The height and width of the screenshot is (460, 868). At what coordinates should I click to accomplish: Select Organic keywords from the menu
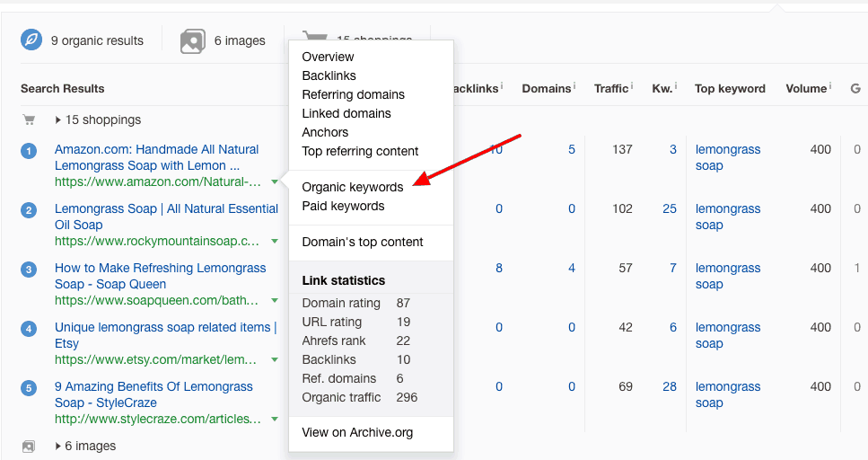tap(353, 187)
